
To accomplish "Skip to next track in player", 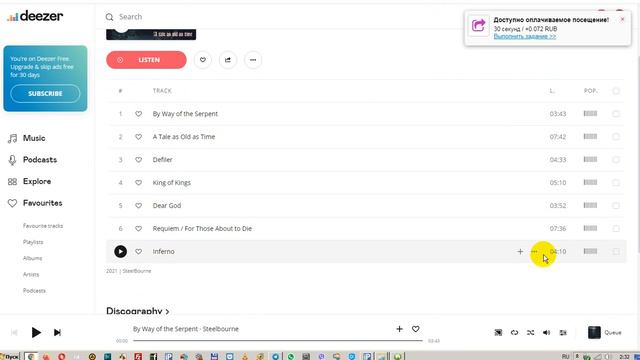I will point(57,333).
